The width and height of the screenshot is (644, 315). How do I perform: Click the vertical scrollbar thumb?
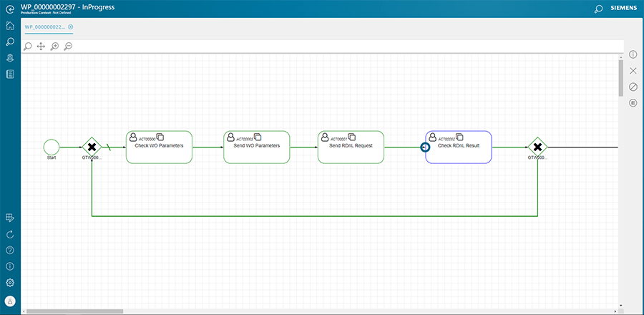pos(620,78)
